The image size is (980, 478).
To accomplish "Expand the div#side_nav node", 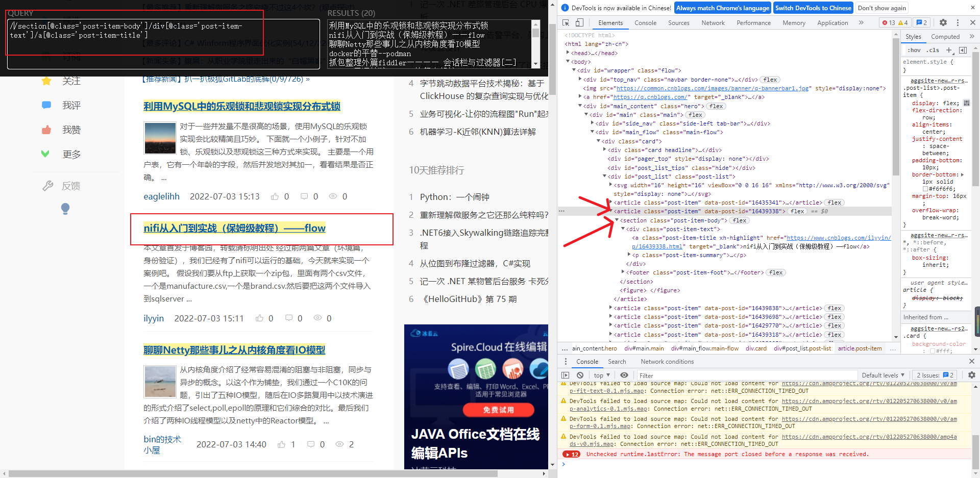I will tap(593, 123).
